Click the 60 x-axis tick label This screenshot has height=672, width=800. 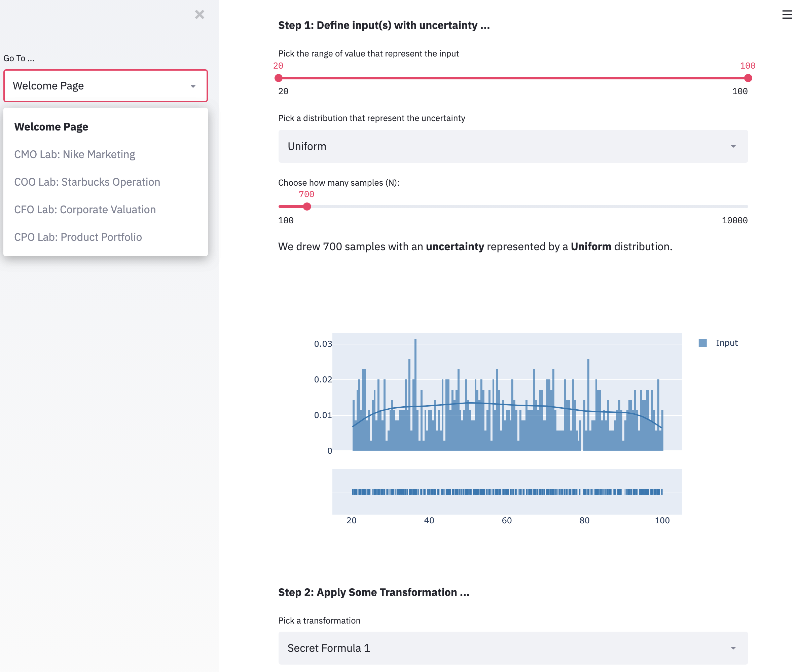tap(507, 520)
